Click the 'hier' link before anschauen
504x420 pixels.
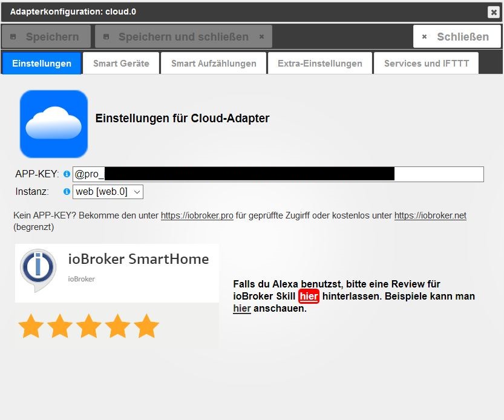[242, 309]
